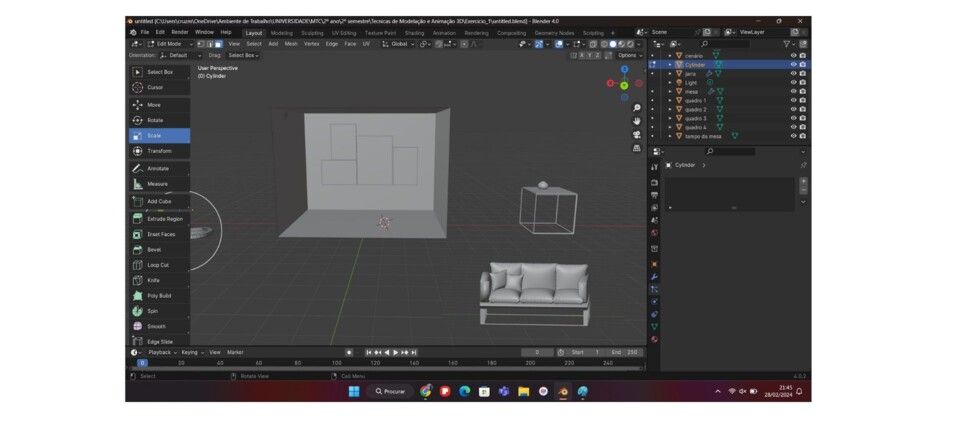This screenshot has width=960, height=422.
Task: Open the Render menu
Action: [x=179, y=32]
